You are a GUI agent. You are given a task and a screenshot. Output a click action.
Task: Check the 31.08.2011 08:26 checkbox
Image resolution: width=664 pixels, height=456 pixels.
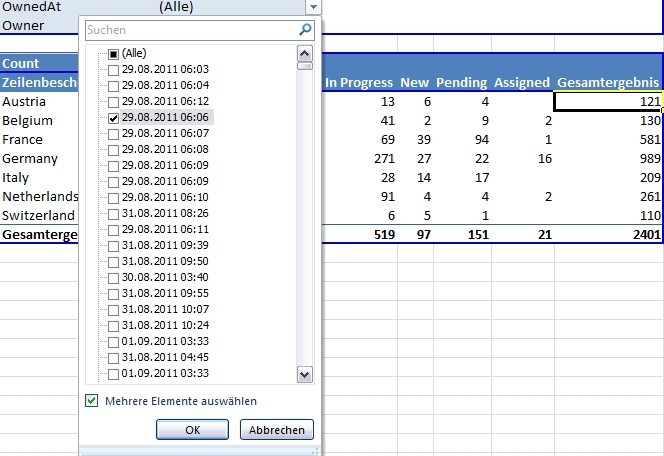click(113, 214)
